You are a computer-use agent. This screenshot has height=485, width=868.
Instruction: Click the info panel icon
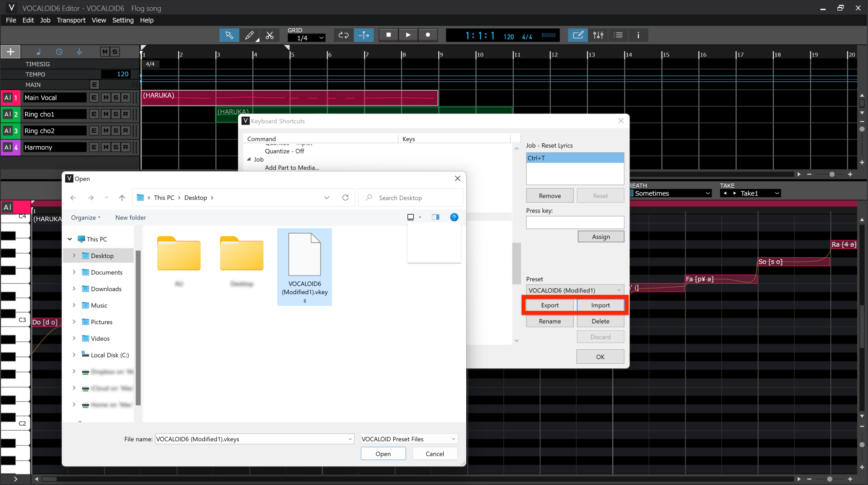point(639,35)
